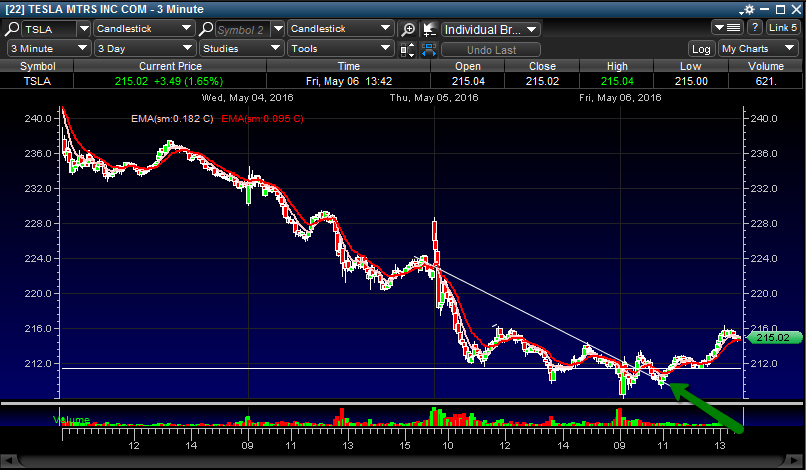Image resolution: width=806 pixels, height=470 pixels.
Task: Click the horizontal scrollbar track
Action: [x=402, y=460]
